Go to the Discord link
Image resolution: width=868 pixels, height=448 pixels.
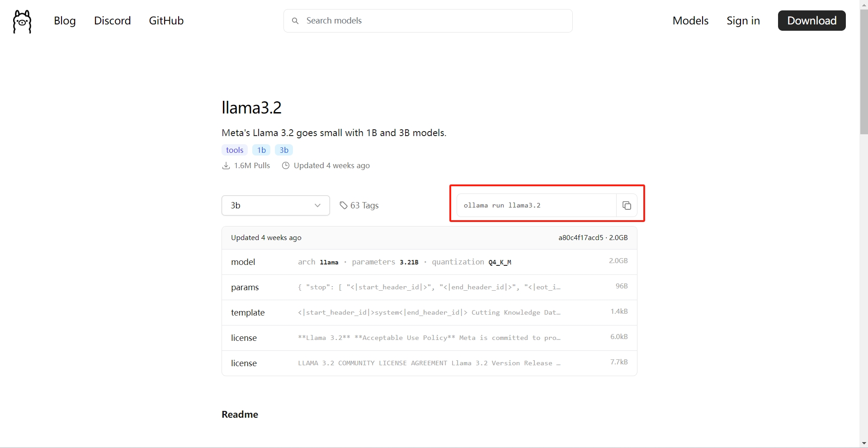(113, 21)
